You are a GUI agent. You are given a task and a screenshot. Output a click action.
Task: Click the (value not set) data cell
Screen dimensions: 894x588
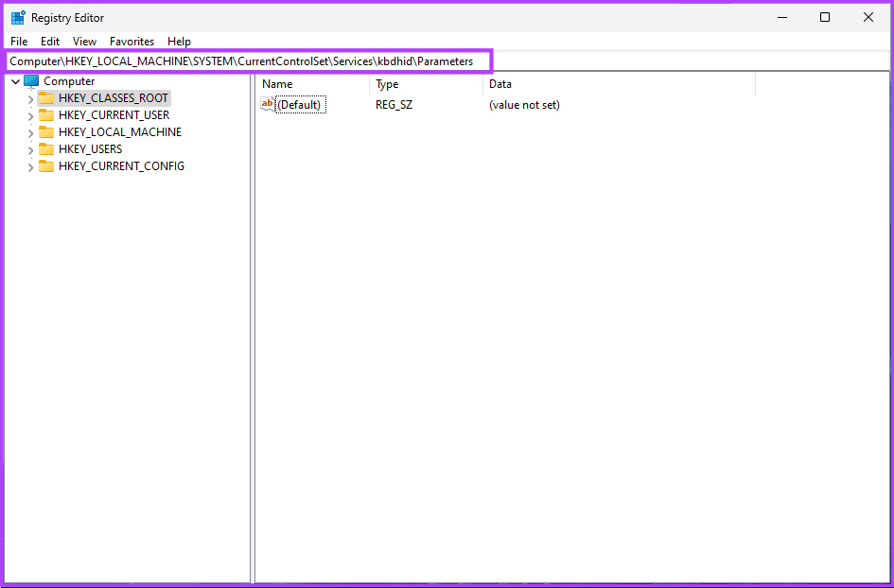click(x=524, y=106)
